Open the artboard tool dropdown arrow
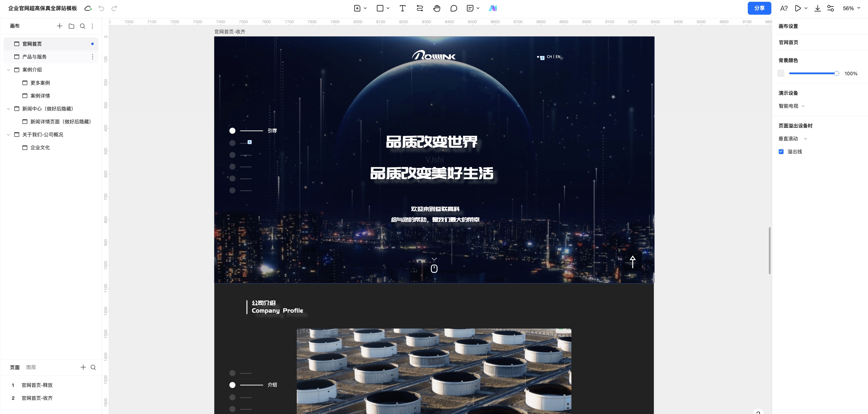The height and width of the screenshot is (414, 868). (365, 8)
